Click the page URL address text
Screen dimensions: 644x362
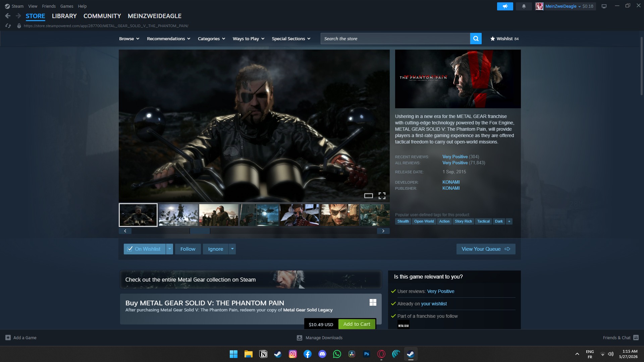[x=106, y=26]
